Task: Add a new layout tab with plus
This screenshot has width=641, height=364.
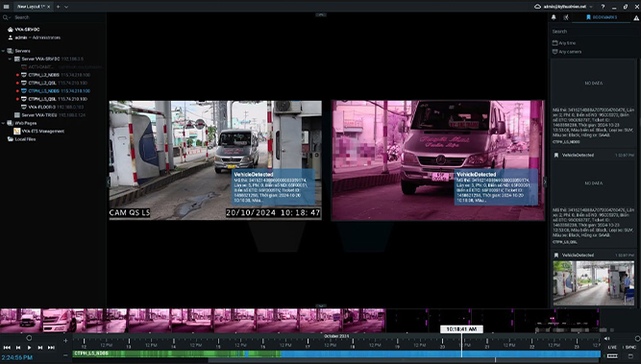Action: click(58, 7)
